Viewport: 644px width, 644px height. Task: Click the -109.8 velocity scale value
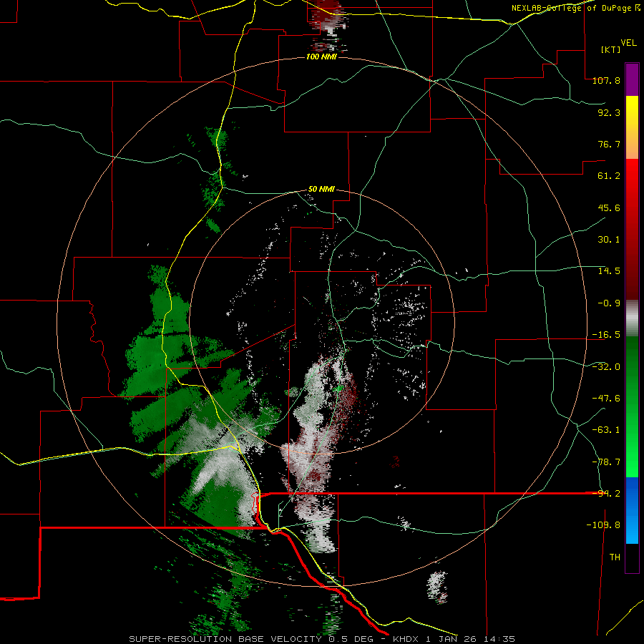(603, 525)
